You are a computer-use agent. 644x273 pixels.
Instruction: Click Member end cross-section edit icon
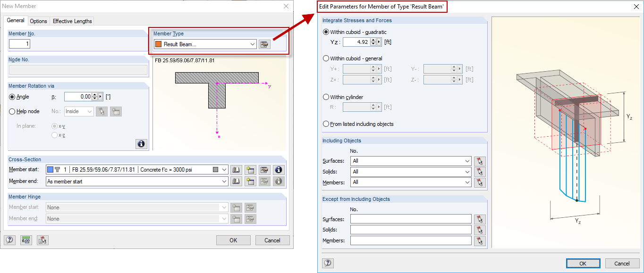(264, 181)
